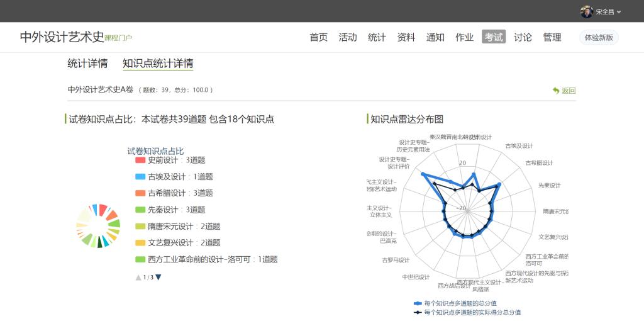Toggle 古埃及设计 blue legend marker
Screen dimensions: 644x321
coord(140,177)
